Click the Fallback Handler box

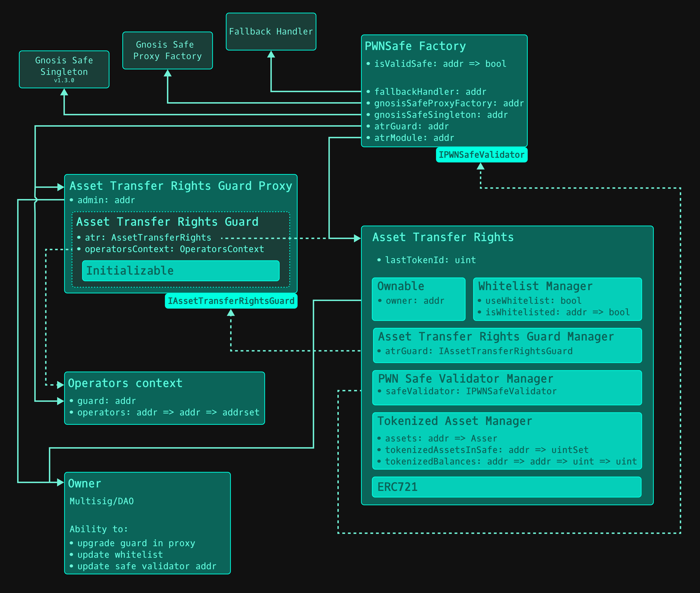pyautogui.click(x=271, y=32)
